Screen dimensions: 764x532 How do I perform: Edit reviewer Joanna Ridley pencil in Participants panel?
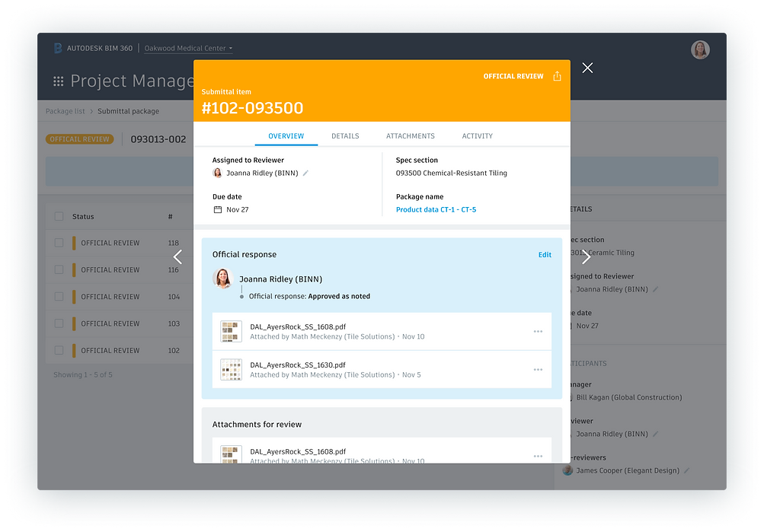(x=655, y=434)
